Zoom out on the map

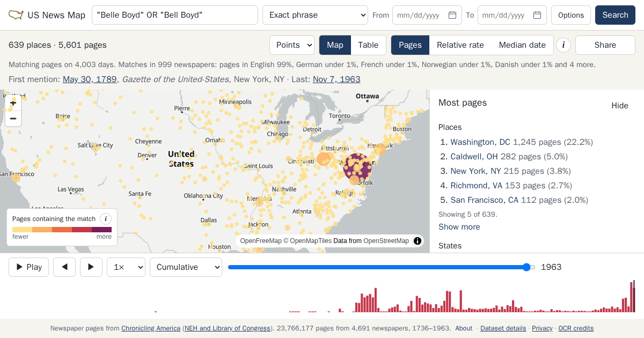coord(13,119)
